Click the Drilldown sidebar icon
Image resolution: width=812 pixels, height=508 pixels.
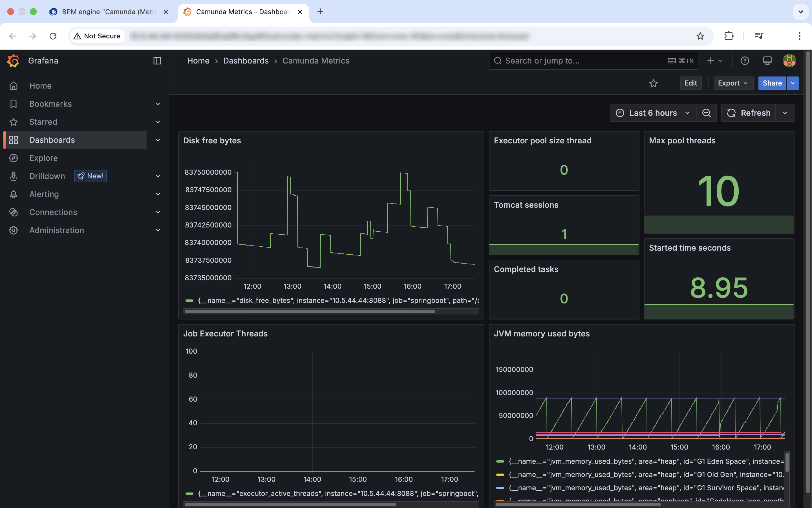[x=14, y=176]
